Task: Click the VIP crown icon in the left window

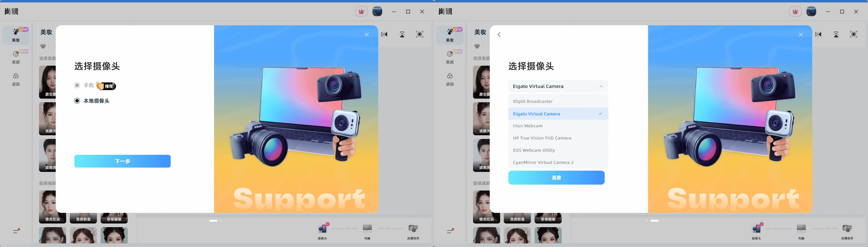Action: click(x=361, y=12)
